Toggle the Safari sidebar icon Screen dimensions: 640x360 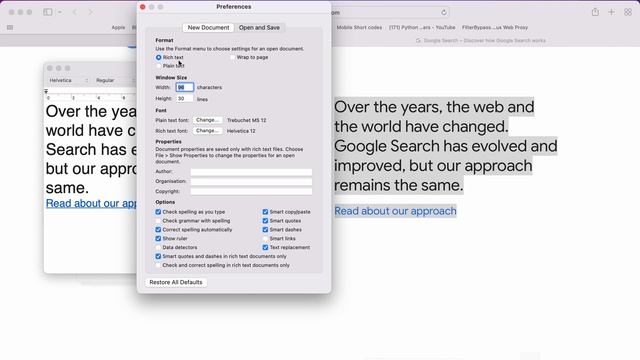pos(48,12)
